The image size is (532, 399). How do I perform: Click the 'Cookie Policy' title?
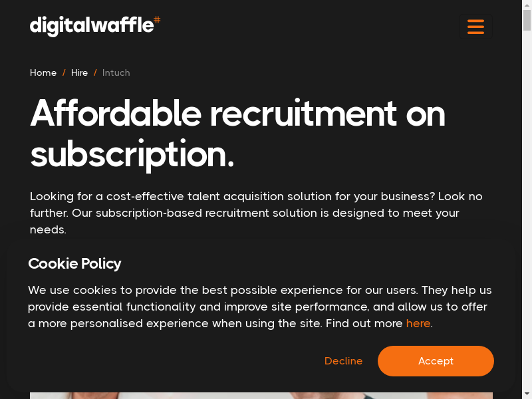(74, 263)
